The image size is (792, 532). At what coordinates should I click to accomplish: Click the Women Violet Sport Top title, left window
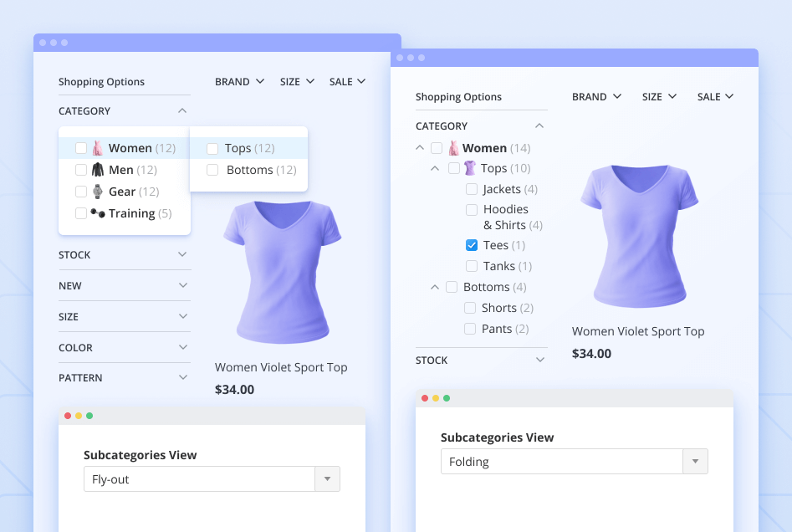click(x=281, y=367)
